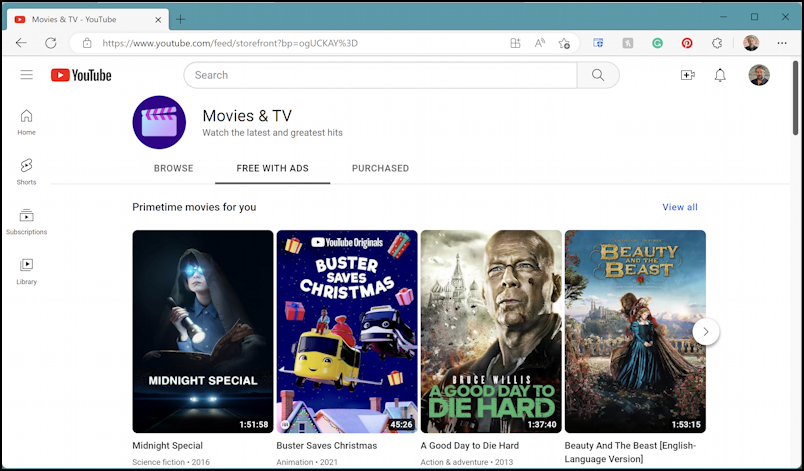Open the browser profile avatar
Viewport: 804px width, 471px height.
751,43
